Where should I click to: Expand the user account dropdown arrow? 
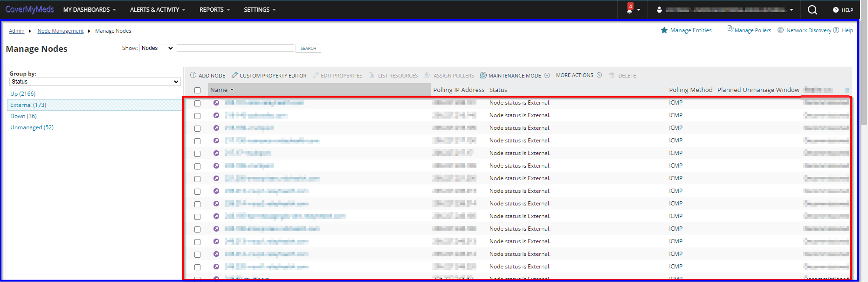tap(792, 10)
